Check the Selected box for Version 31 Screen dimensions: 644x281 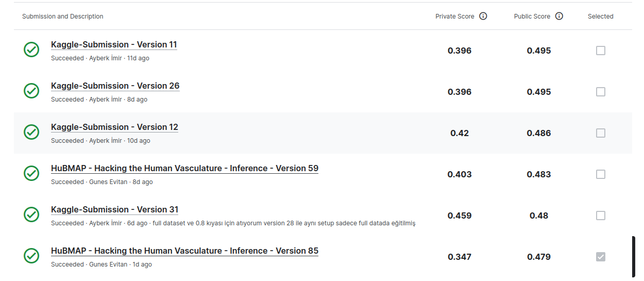(601, 216)
